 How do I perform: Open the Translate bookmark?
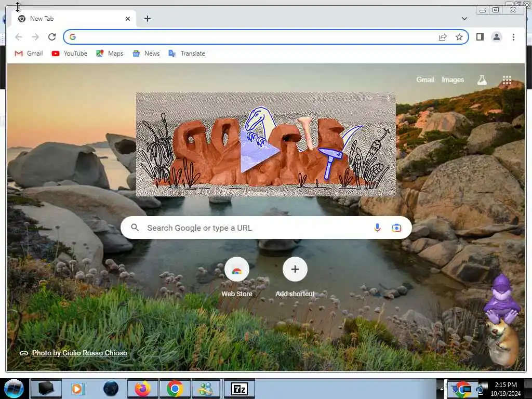187,54
